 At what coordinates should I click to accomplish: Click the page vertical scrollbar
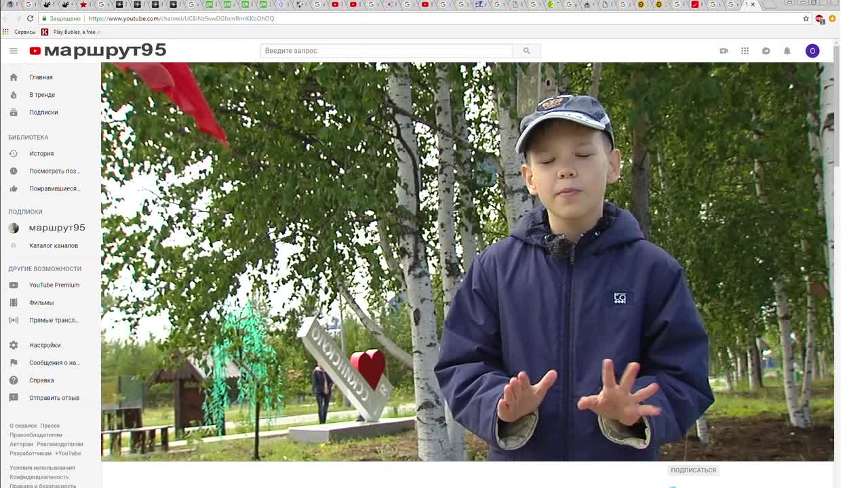[837, 108]
